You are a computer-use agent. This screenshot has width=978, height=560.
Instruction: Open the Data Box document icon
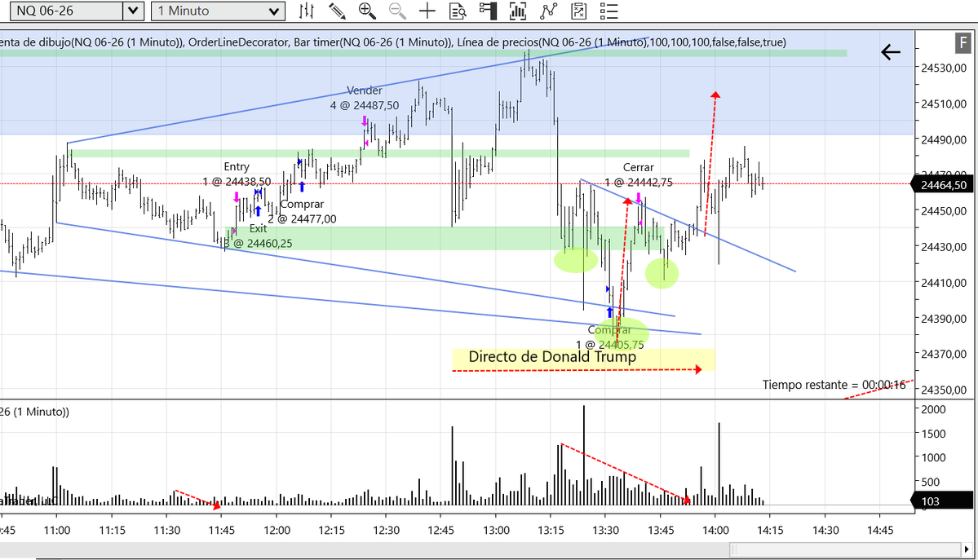coord(458,11)
